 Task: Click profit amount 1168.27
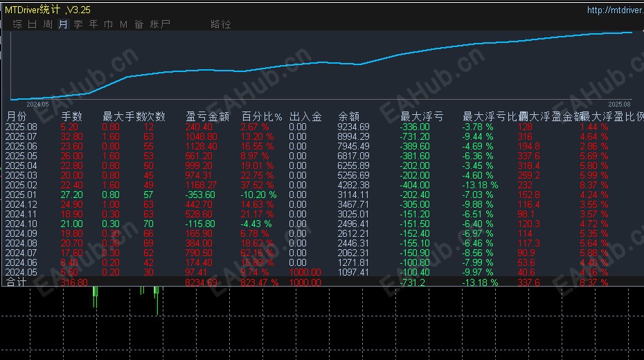tap(201, 185)
